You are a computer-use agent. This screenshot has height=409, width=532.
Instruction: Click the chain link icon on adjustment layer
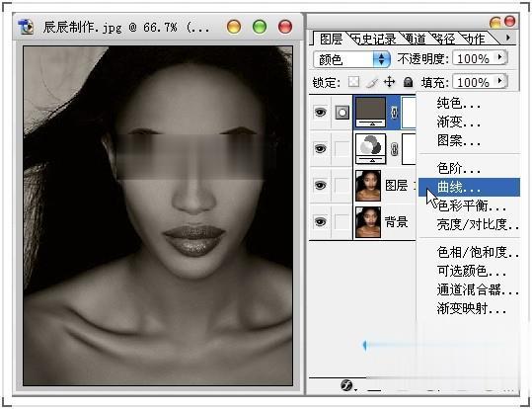tap(394, 149)
